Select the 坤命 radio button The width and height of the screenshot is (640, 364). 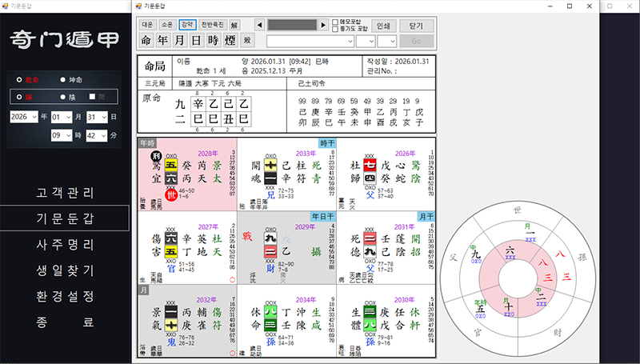(65, 79)
